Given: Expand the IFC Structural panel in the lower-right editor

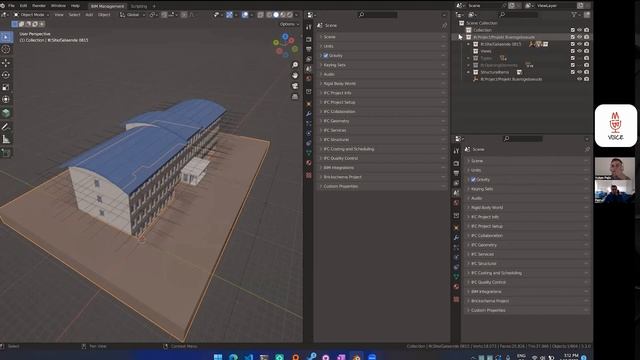Looking at the screenshot, I should pyautogui.click(x=527, y=264).
